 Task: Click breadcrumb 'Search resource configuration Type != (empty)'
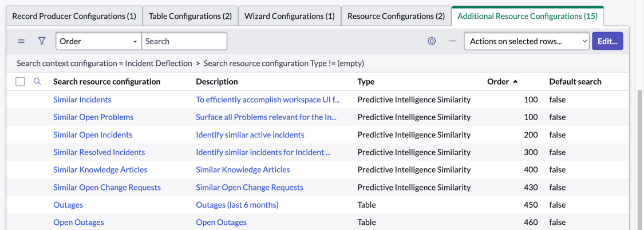pyautogui.click(x=284, y=64)
